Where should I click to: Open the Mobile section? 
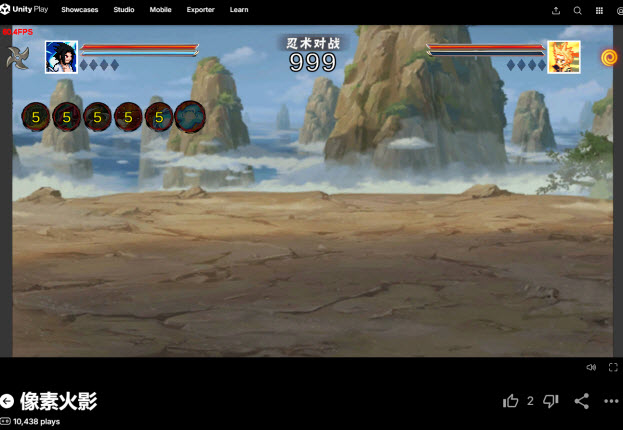(x=160, y=10)
